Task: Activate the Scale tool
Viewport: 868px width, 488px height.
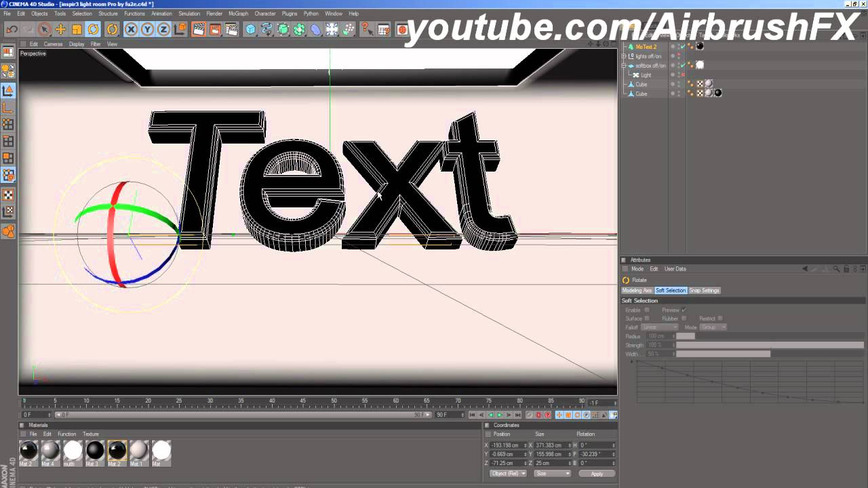Action: pyautogui.click(x=77, y=29)
